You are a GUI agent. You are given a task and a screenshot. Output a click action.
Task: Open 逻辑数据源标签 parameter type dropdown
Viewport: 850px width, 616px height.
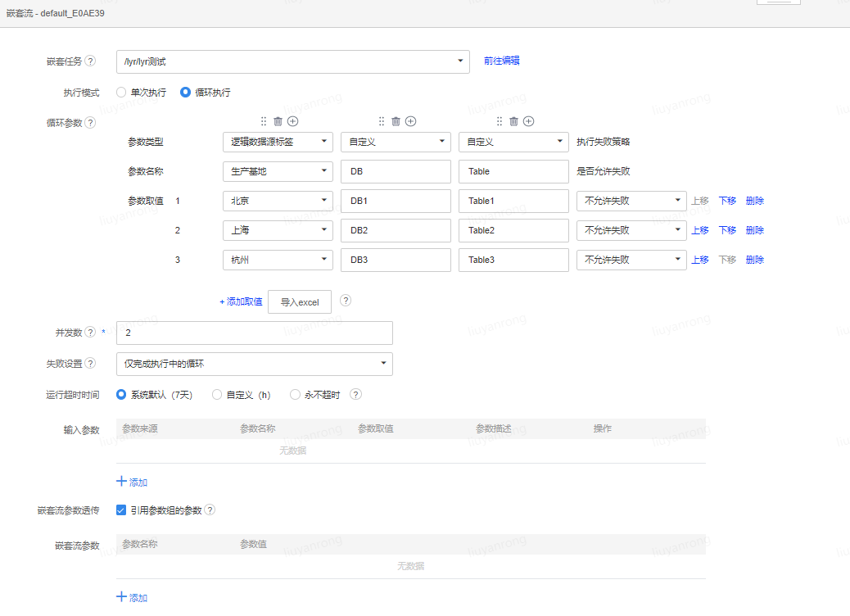[x=278, y=142]
